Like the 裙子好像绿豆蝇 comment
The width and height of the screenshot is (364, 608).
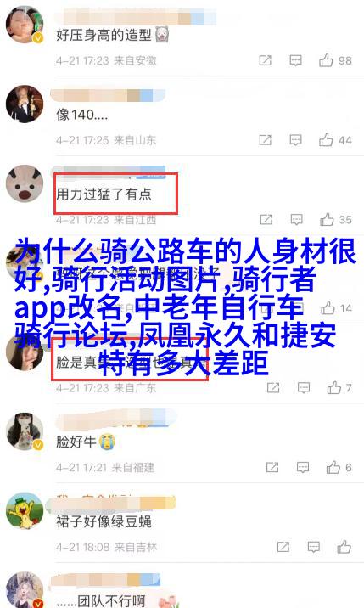coord(344,547)
